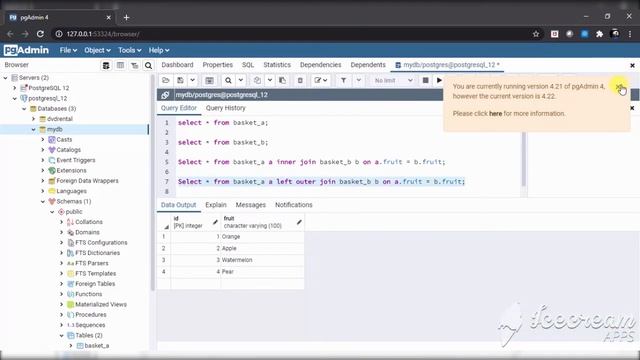Open the No limit rows dropdown

(393, 80)
